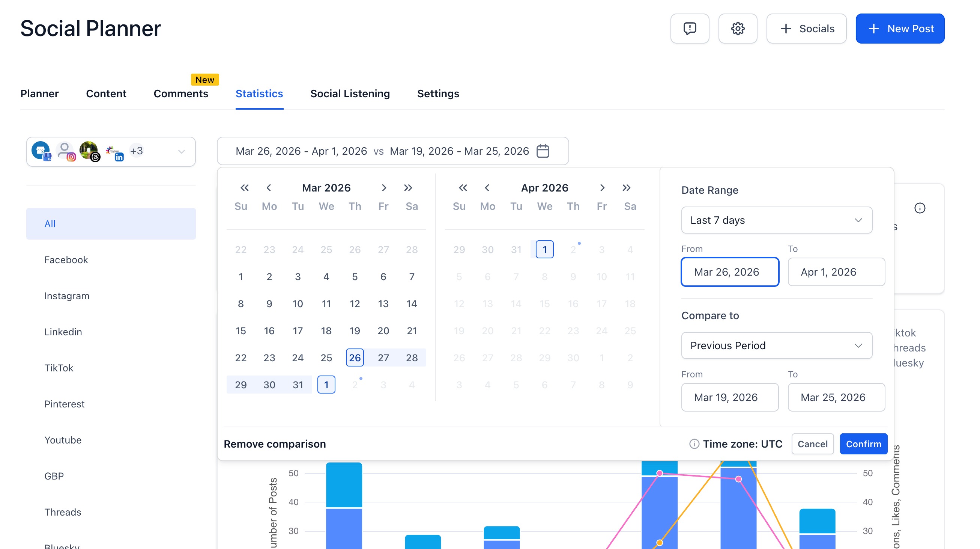Click the feedback message icon button
Screen dimensions: 980x549
point(689,29)
